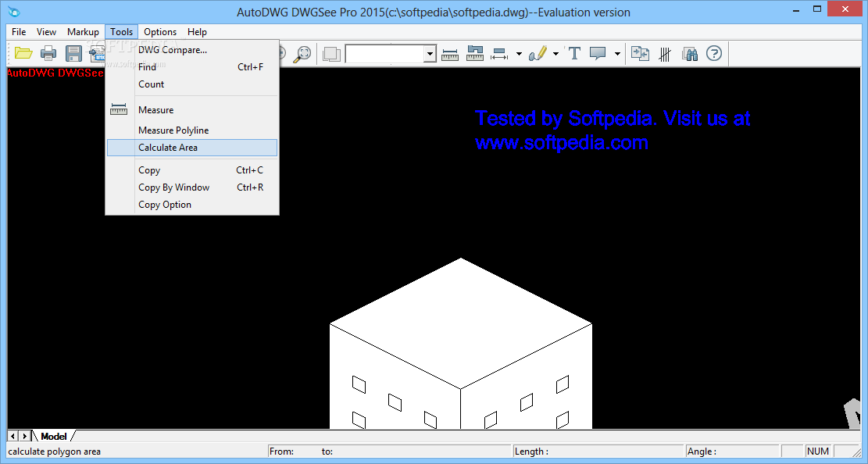Open the toolbar combo box dropdown arrow
This screenshot has height=464, width=868.
[430, 54]
